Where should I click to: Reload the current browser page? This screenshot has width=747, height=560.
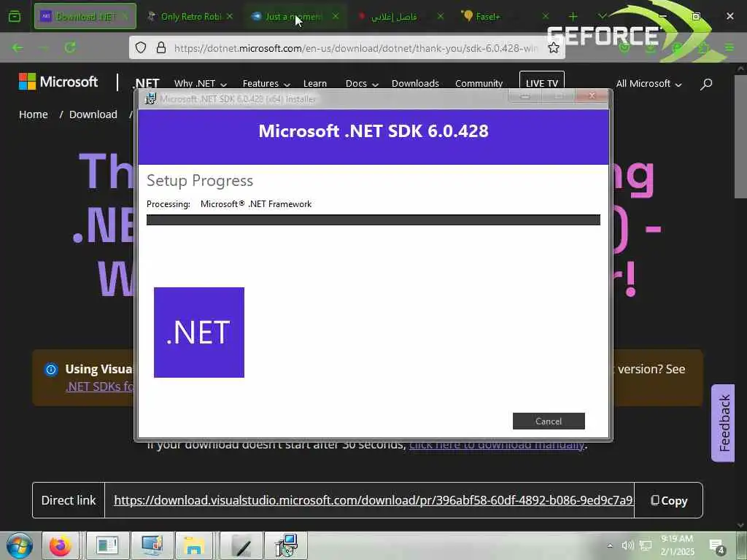point(70,47)
